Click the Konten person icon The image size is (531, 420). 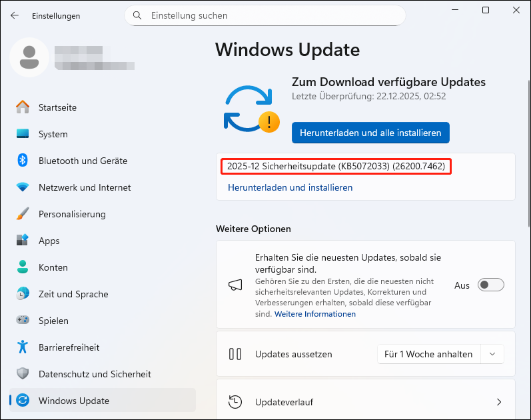23,267
